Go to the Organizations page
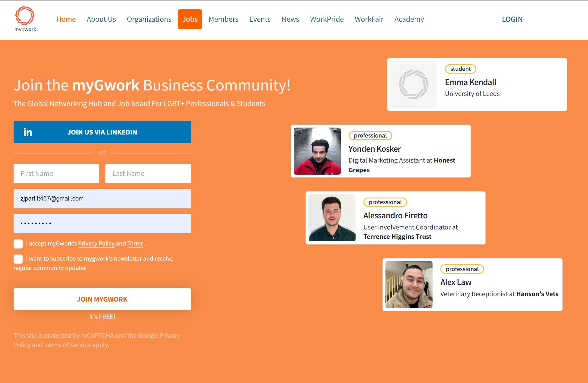588x383 pixels. (x=149, y=19)
